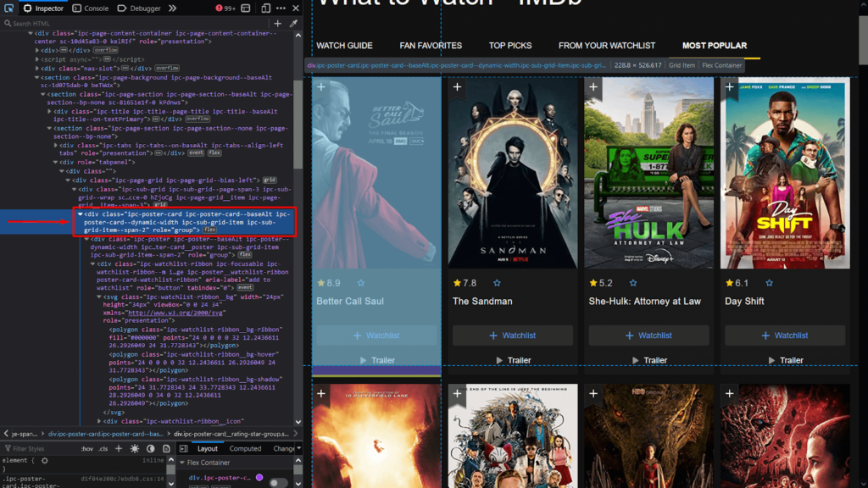The height and width of the screenshot is (488, 868).
Task: Toggle the .cls class panel
Action: (103, 448)
